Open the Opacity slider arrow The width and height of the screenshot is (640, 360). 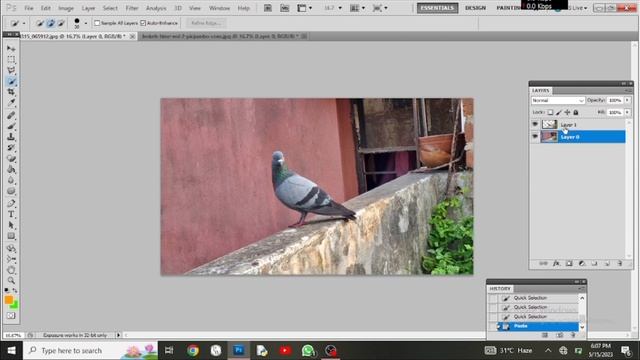coord(627,100)
